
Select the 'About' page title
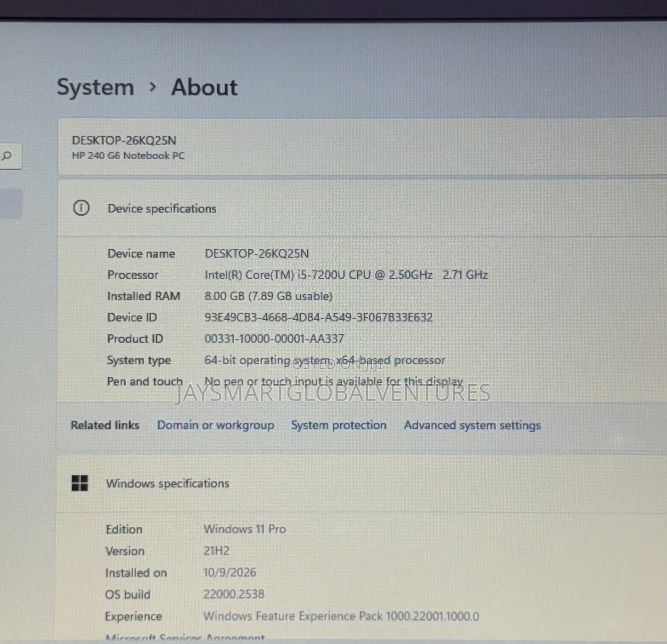[x=204, y=88]
